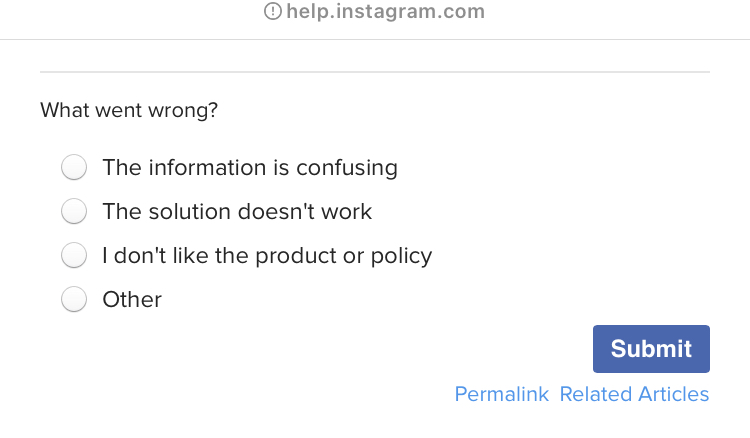Click the "Other" option label text
This screenshot has width=750, height=438.
(132, 300)
